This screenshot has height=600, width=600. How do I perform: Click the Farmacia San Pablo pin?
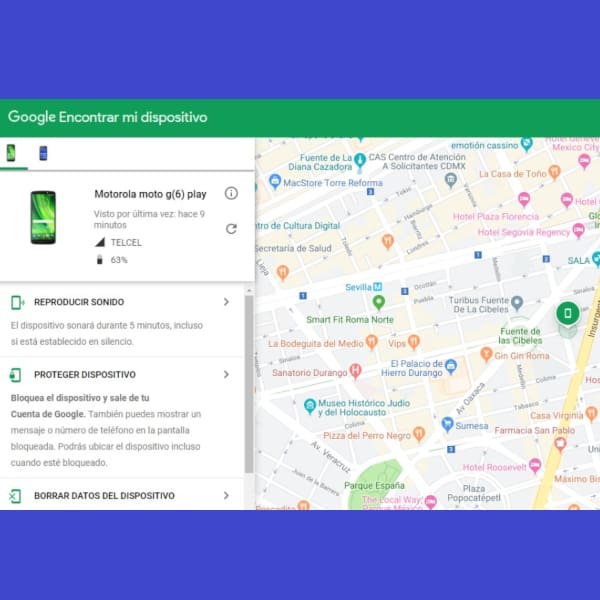click(560, 444)
